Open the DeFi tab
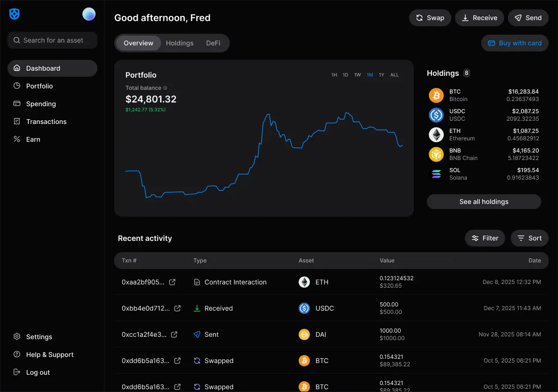Screen dimensions: 558x392 click(213, 43)
